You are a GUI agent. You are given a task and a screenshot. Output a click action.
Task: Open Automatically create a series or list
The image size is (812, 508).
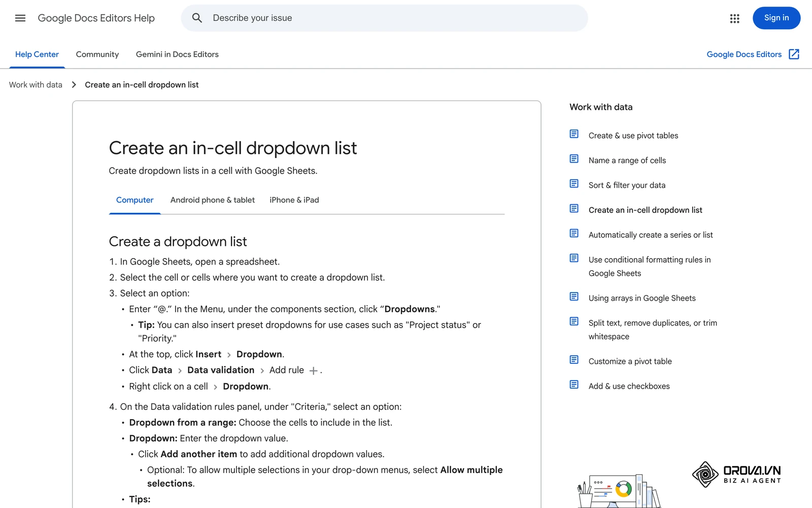coord(651,235)
